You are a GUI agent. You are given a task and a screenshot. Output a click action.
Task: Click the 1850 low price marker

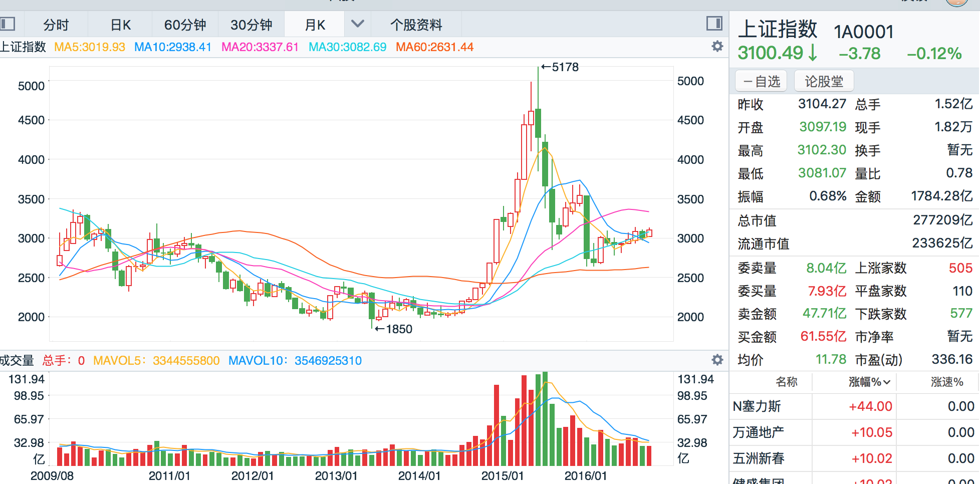click(x=393, y=329)
